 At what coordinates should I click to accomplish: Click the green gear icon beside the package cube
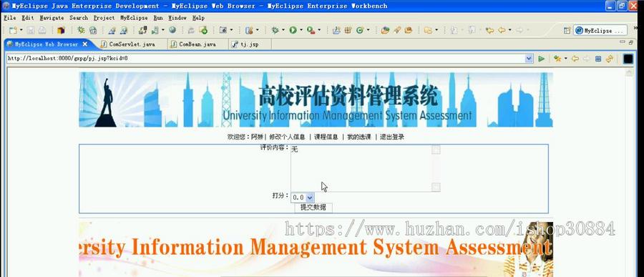[x=82, y=30]
